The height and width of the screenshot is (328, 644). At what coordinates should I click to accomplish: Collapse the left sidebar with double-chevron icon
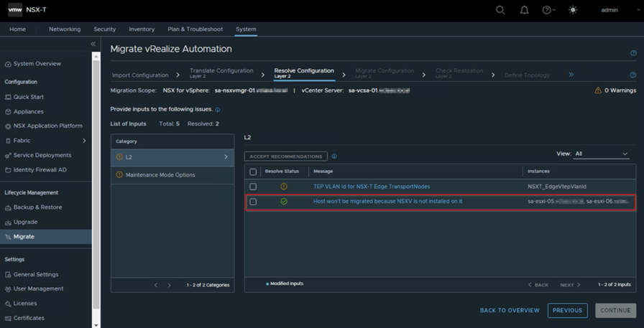[93, 44]
